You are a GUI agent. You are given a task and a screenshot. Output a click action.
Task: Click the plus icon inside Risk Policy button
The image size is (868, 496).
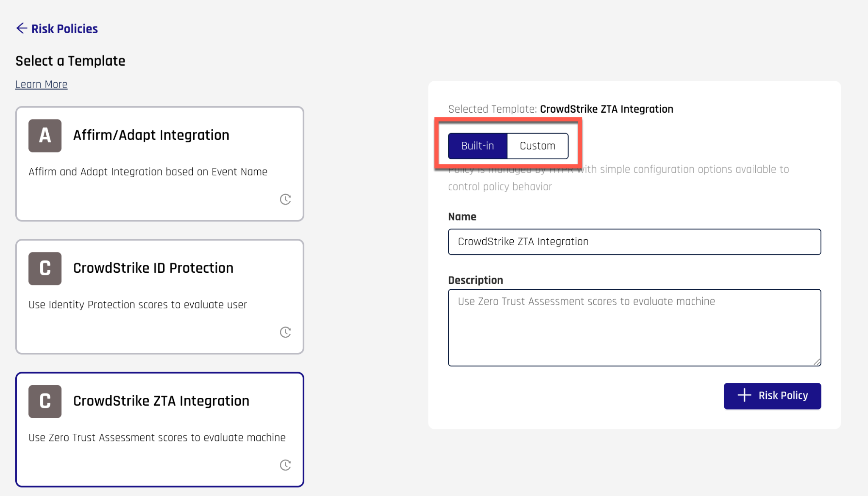pos(744,395)
